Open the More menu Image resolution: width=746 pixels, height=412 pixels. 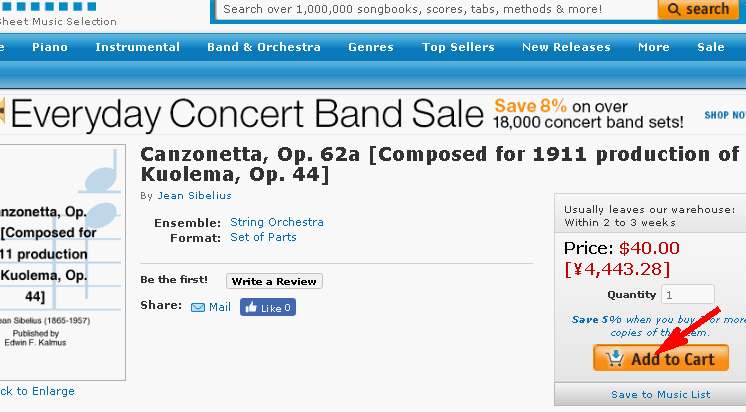click(654, 47)
